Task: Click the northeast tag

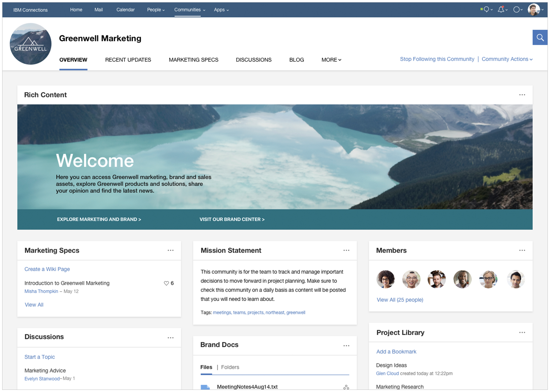Action: click(x=275, y=313)
